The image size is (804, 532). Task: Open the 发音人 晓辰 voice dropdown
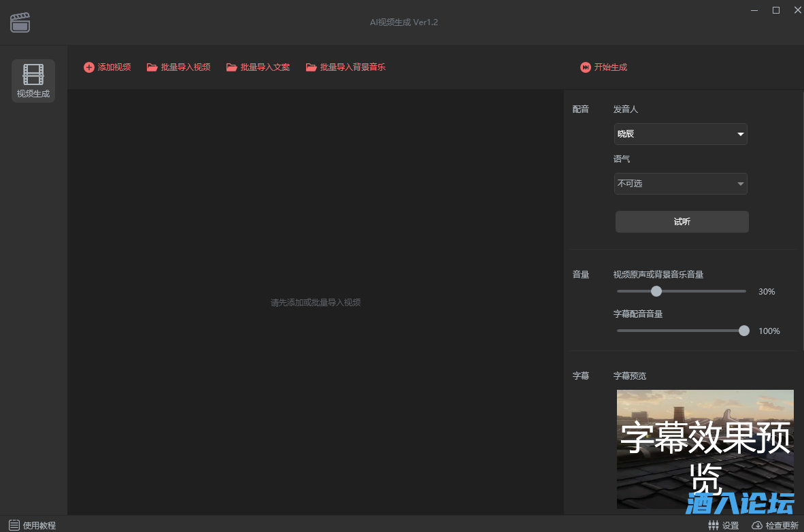click(x=680, y=134)
